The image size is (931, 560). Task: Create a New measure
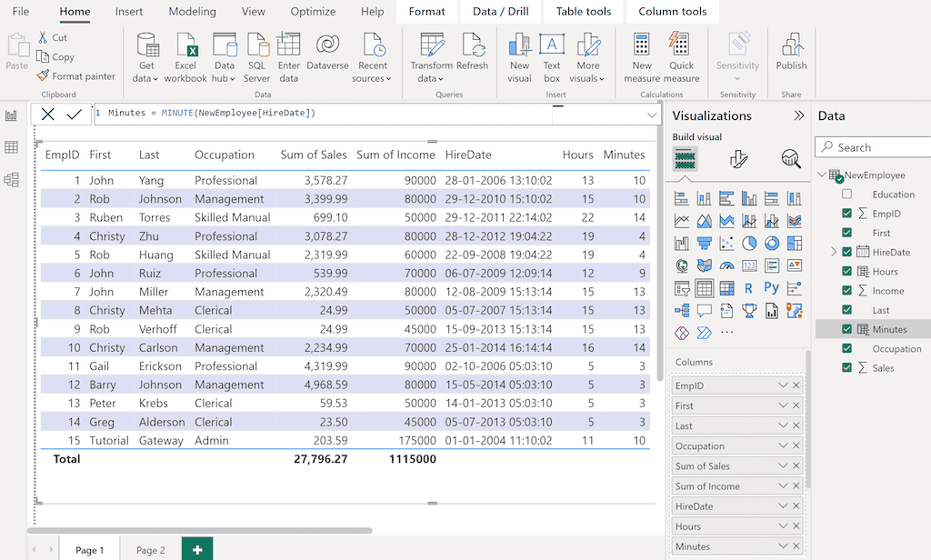click(x=641, y=56)
